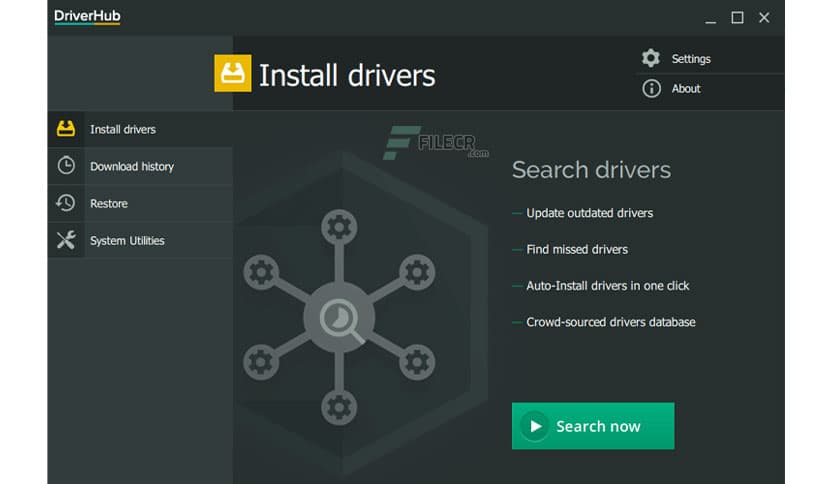
Task: Click the Download history clock icon
Action: [66, 166]
